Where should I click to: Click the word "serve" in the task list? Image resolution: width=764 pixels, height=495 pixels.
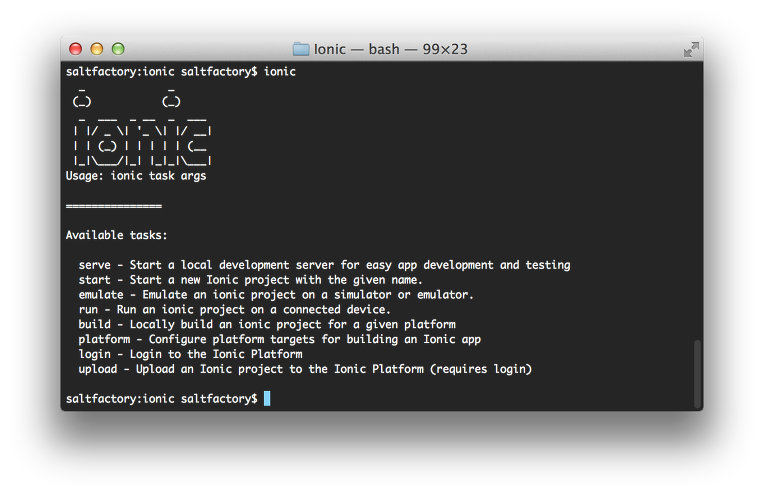[95, 265]
